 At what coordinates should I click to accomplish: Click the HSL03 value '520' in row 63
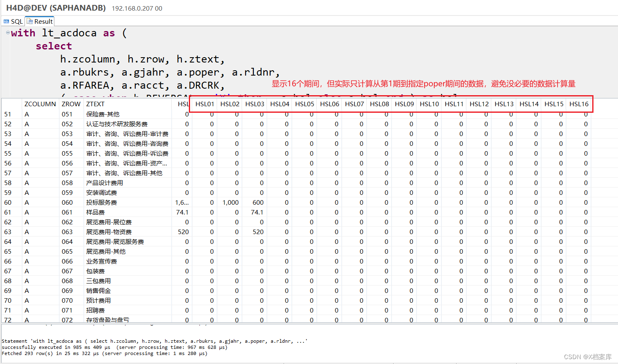click(258, 232)
